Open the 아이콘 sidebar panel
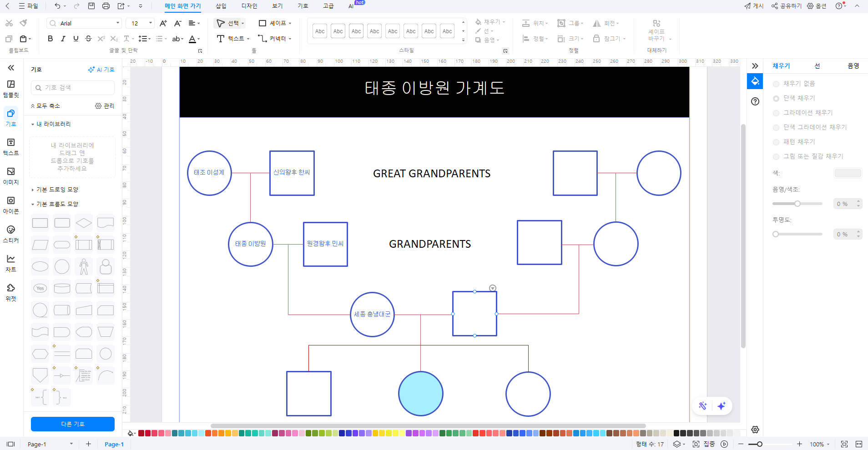 pyautogui.click(x=11, y=205)
